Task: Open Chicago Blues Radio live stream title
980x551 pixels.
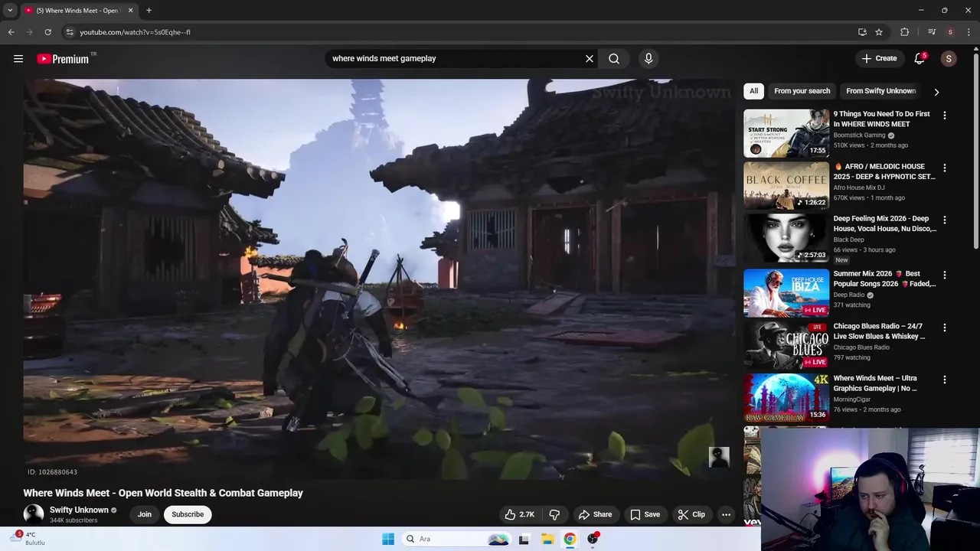Action: (x=879, y=331)
